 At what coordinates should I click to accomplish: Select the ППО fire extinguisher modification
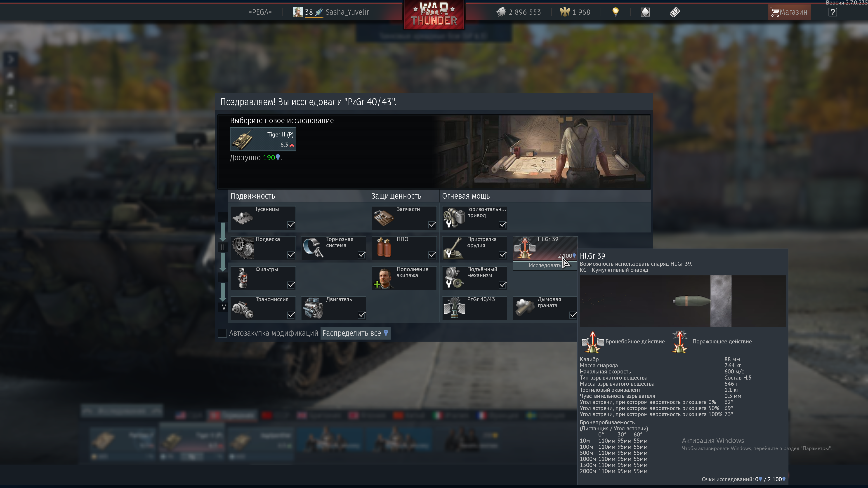coord(404,248)
